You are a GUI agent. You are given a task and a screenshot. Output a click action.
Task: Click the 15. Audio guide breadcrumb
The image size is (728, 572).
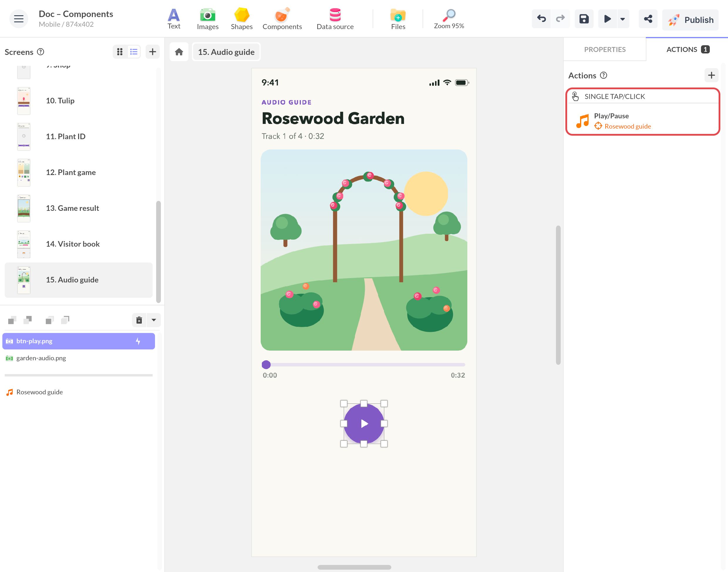[x=226, y=52]
